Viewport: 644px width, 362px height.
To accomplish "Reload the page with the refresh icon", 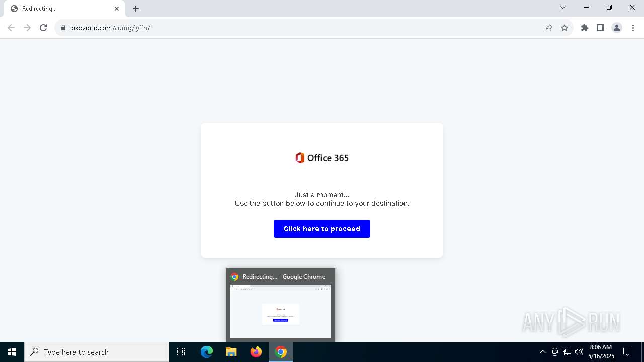I will 43,28.
